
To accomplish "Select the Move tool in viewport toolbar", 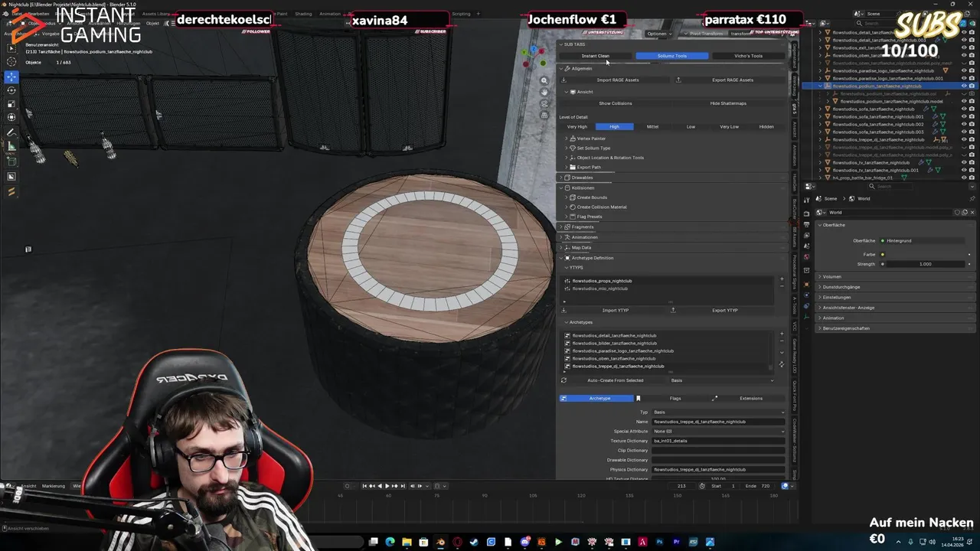I will pyautogui.click(x=11, y=77).
